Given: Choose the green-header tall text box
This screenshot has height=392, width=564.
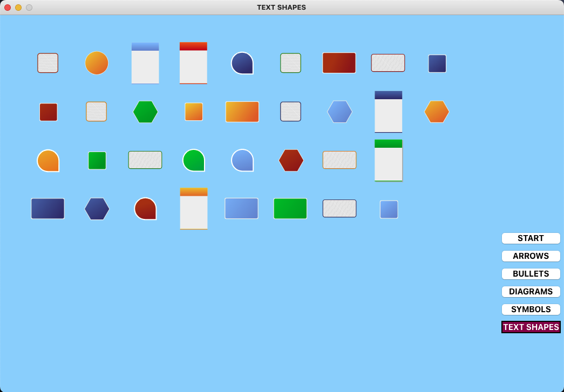Looking at the screenshot, I should (x=389, y=160).
